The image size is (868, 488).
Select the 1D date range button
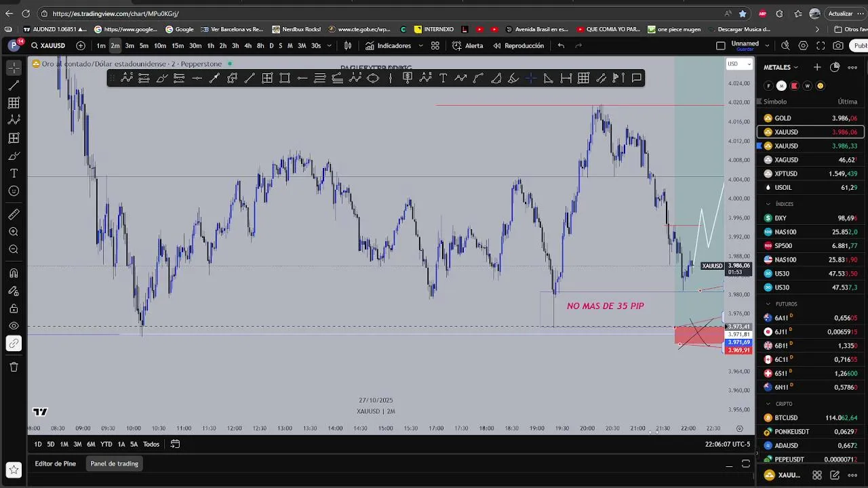point(38,445)
